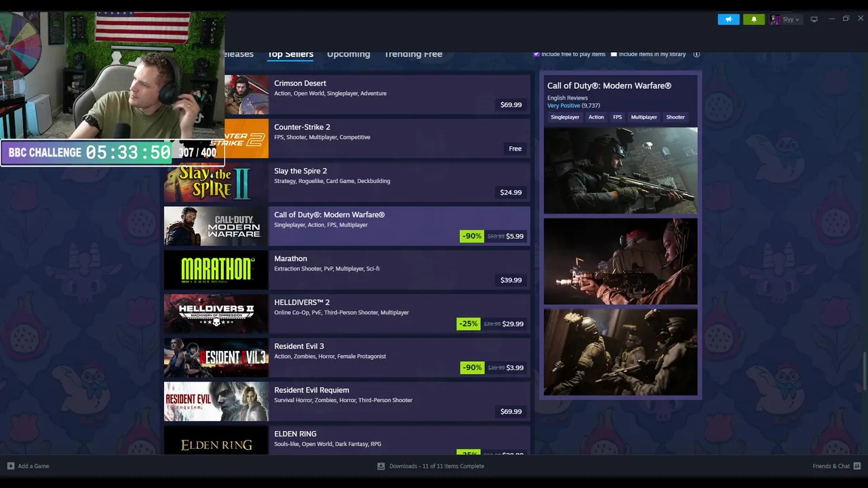868x488 pixels.
Task: Click the Crimson Desert $69.99 price
Action: pyautogui.click(x=511, y=105)
